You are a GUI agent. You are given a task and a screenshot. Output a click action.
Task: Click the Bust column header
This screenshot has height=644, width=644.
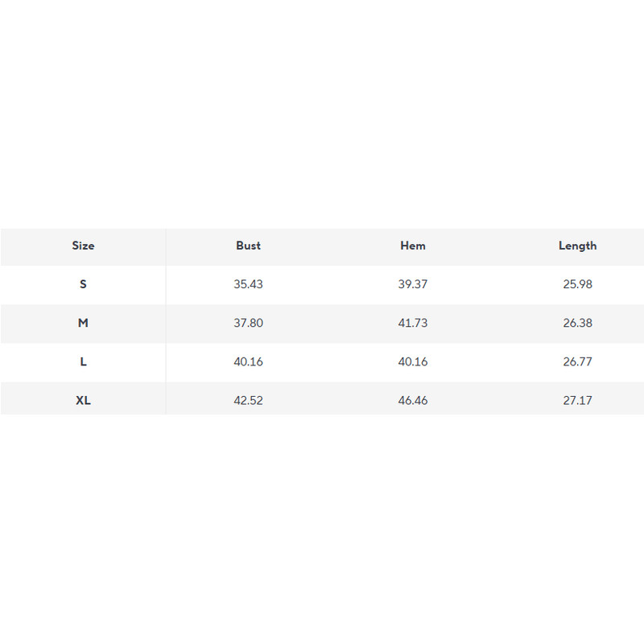[x=248, y=246]
